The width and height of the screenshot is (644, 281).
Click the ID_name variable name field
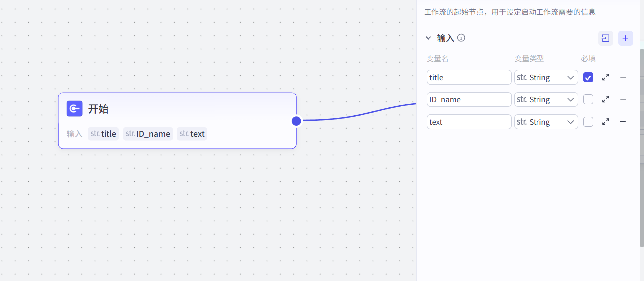coord(468,99)
